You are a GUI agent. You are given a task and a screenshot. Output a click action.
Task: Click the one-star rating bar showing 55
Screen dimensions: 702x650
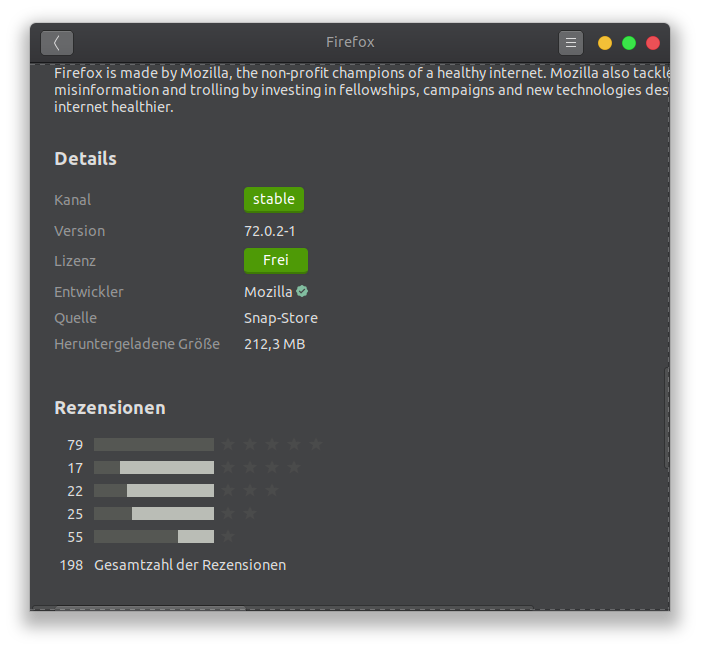pos(154,537)
